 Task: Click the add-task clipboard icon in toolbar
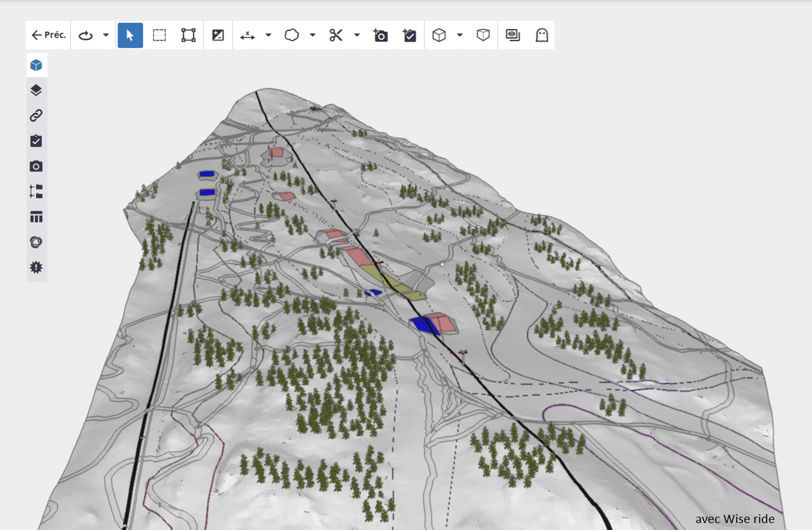(409, 35)
